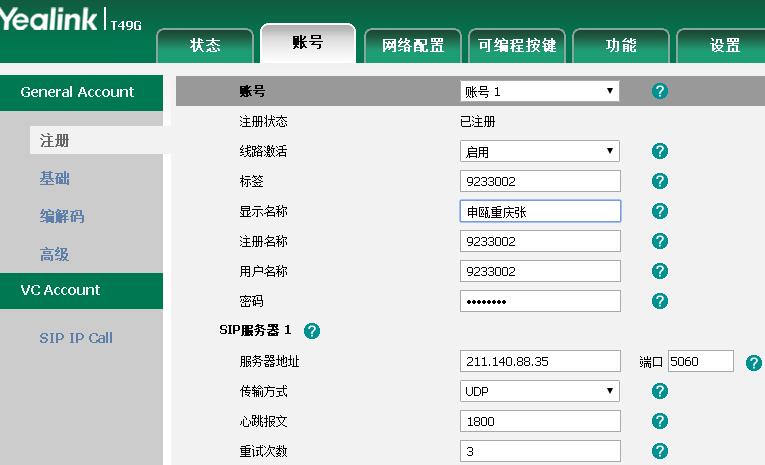Open the 网络配置 tab

point(412,45)
